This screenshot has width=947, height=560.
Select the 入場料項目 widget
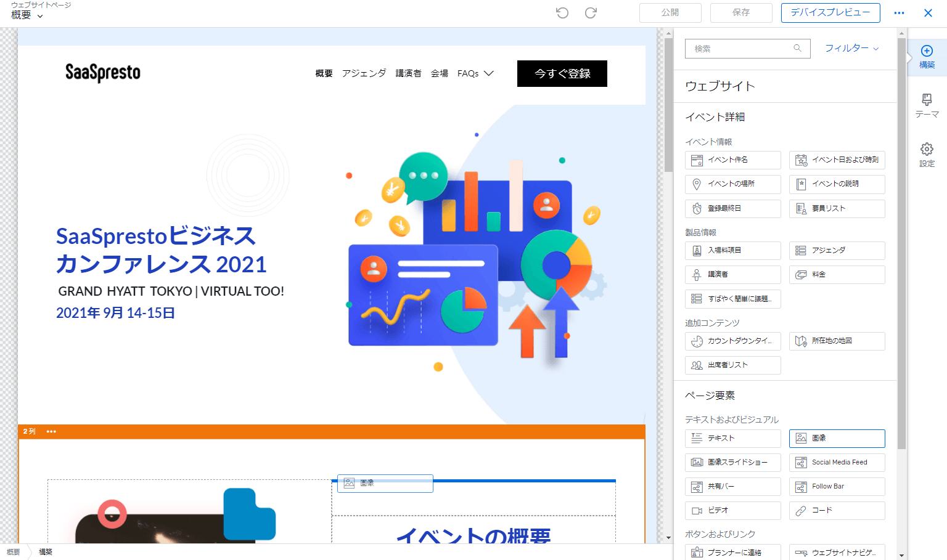pyautogui.click(x=733, y=251)
